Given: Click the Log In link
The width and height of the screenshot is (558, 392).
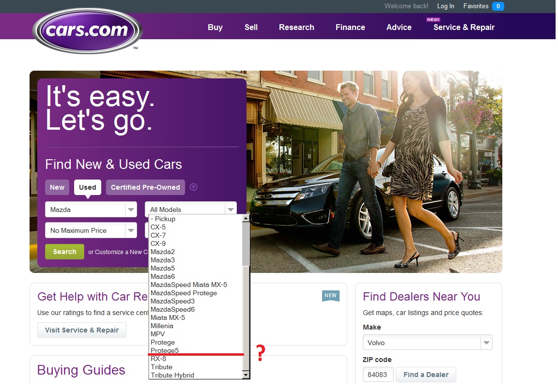Looking at the screenshot, I should click(446, 6).
